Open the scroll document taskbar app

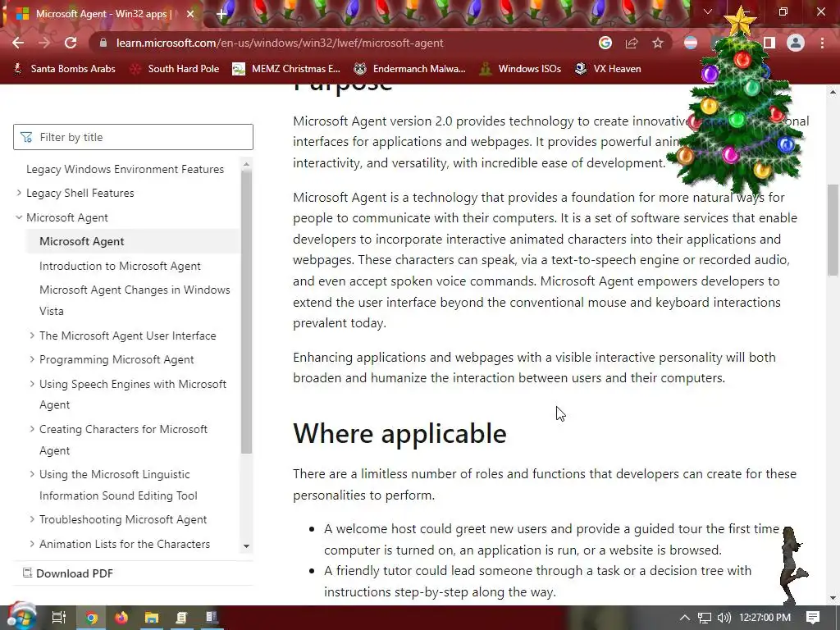pyautogui.click(x=181, y=619)
